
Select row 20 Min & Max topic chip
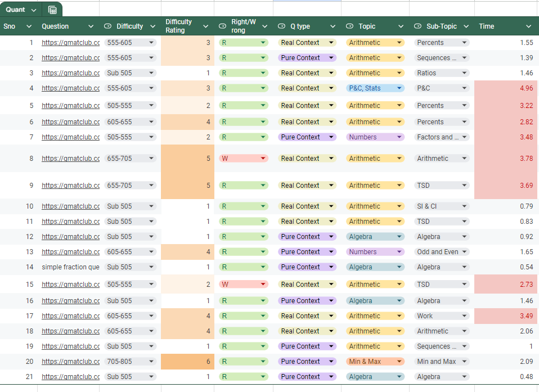click(375, 362)
